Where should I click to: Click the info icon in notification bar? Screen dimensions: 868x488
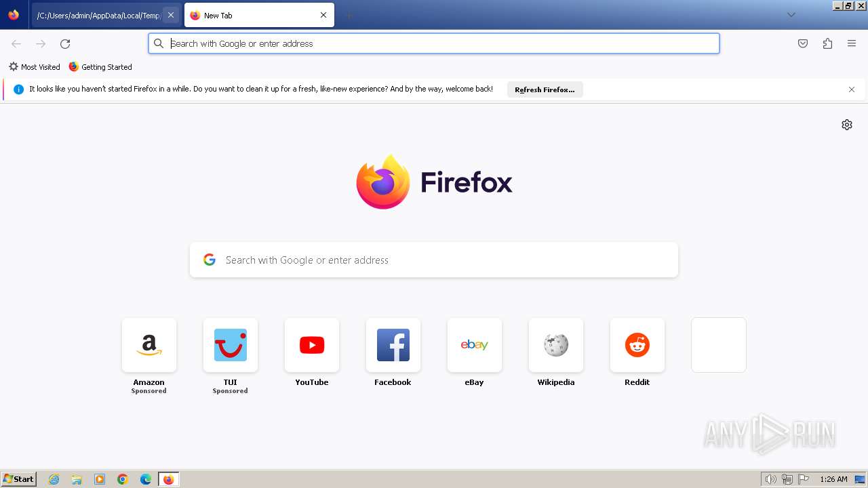point(19,89)
